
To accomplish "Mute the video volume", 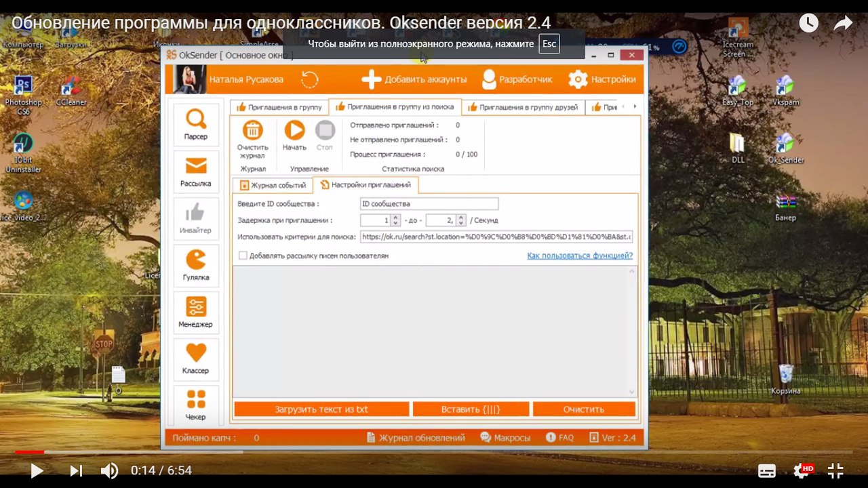I will (x=109, y=470).
